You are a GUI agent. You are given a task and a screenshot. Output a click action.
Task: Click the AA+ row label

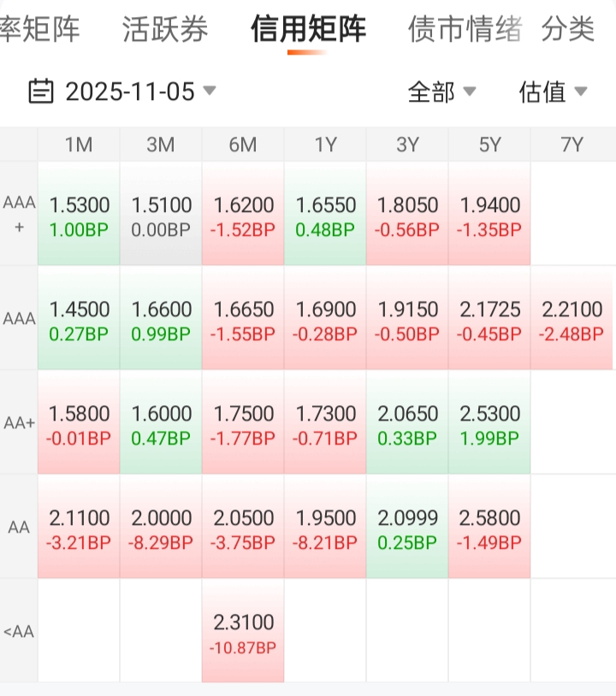[19, 422]
